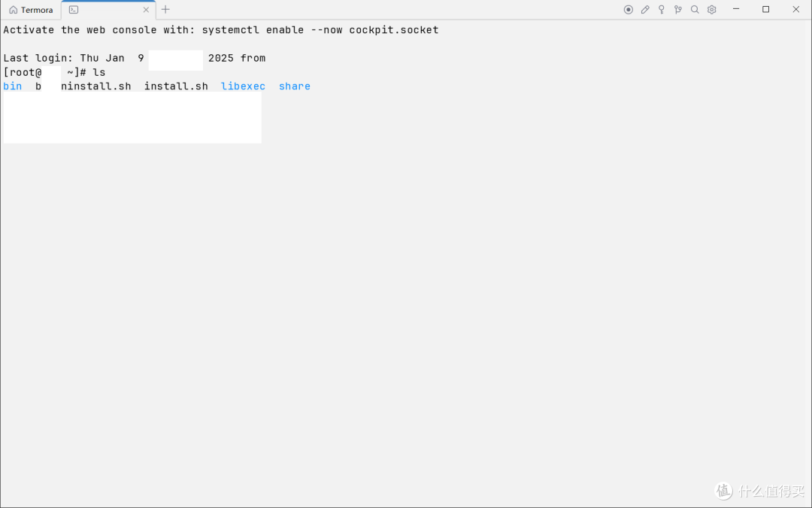Click the blue libexec directory name

pos(243,86)
